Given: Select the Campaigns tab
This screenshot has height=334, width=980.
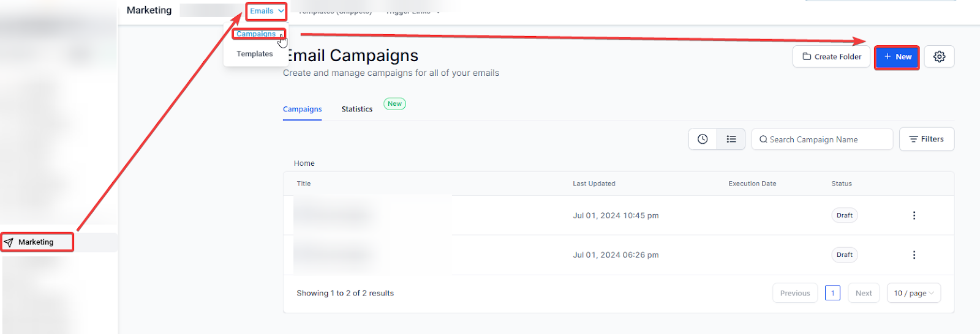Looking at the screenshot, I should (302, 109).
